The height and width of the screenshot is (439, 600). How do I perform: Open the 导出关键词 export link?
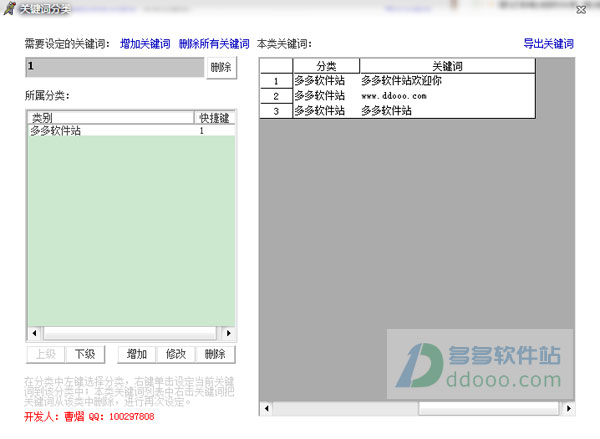[x=548, y=44]
